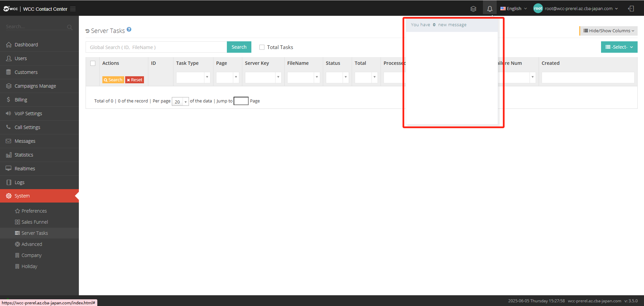Screen dimensions: 644x306
Task: Click the refresh icon beside Server Tasks title
Action: (88, 31)
